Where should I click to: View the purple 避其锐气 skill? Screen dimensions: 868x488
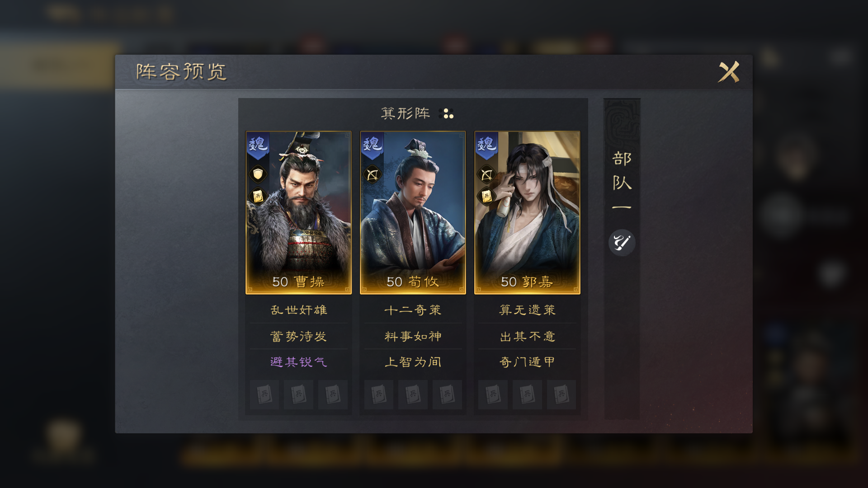click(298, 362)
